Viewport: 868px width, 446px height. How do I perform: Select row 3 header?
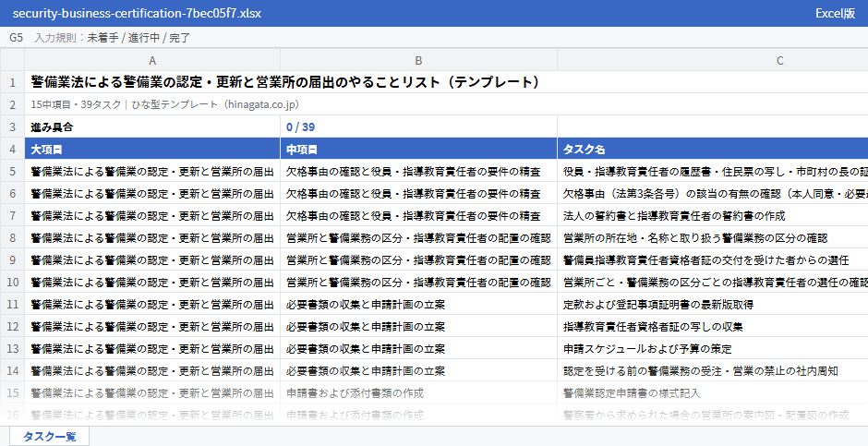point(12,127)
